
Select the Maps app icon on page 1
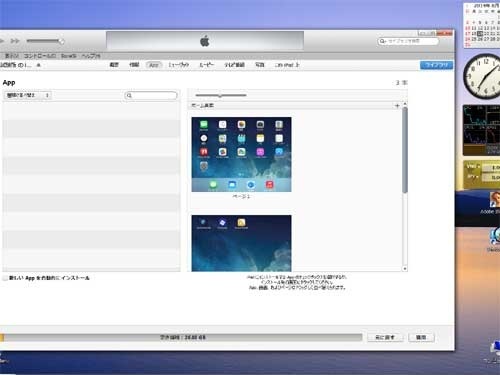[222, 138]
